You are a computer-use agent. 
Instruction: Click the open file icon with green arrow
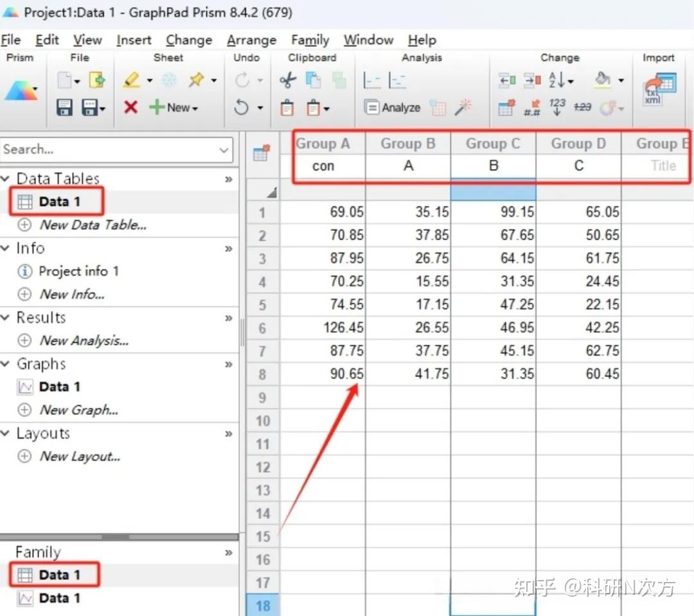pos(97,80)
